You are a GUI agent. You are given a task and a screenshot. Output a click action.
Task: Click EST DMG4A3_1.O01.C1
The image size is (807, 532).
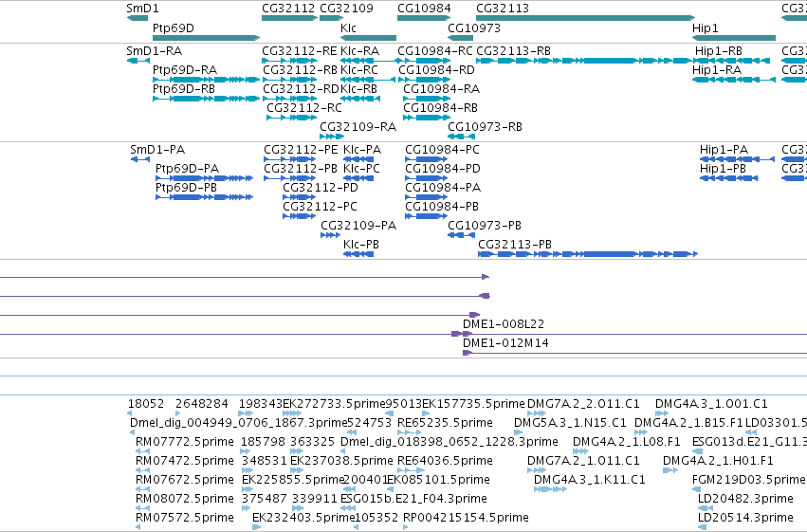point(711,404)
